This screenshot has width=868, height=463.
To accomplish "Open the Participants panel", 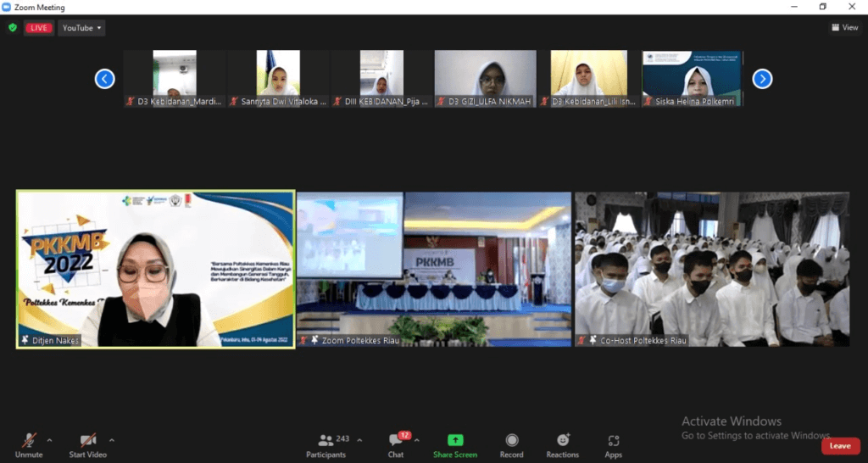I will (328, 446).
